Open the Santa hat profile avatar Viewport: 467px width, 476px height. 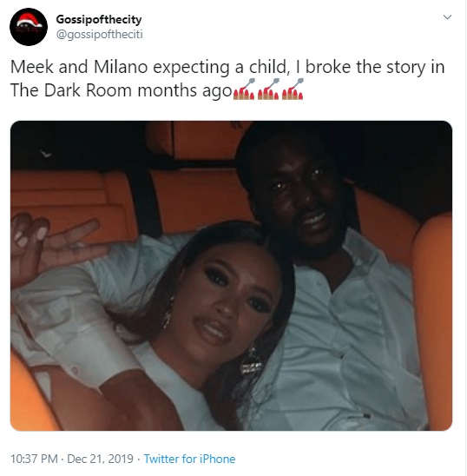(29, 27)
